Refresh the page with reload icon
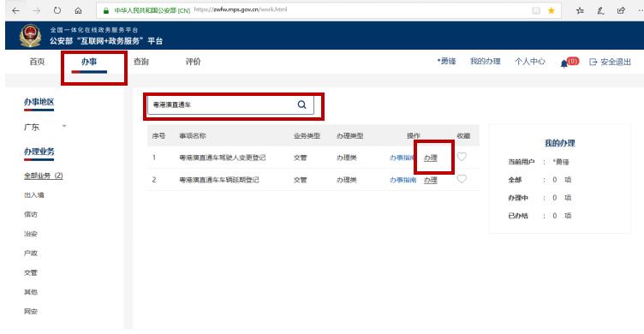644x334 pixels. tap(57, 10)
